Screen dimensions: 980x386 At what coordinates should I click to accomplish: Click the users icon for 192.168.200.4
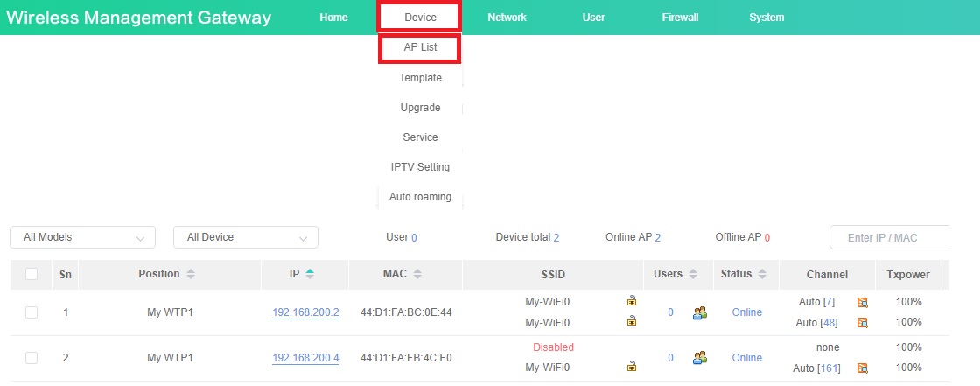tap(699, 358)
